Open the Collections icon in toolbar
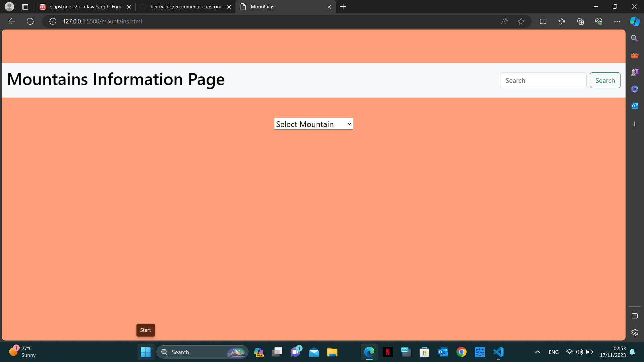Viewport: 644px width, 362px height. tap(580, 21)
